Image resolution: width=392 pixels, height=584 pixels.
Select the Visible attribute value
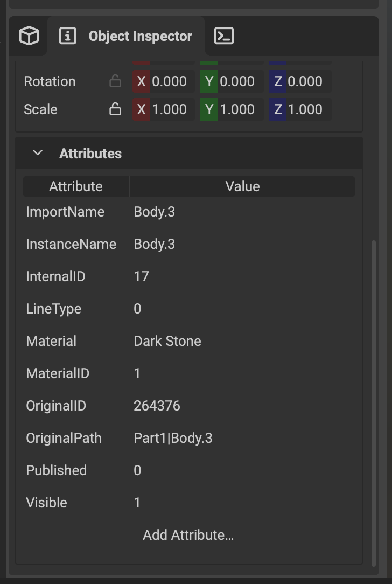(137, 503)
